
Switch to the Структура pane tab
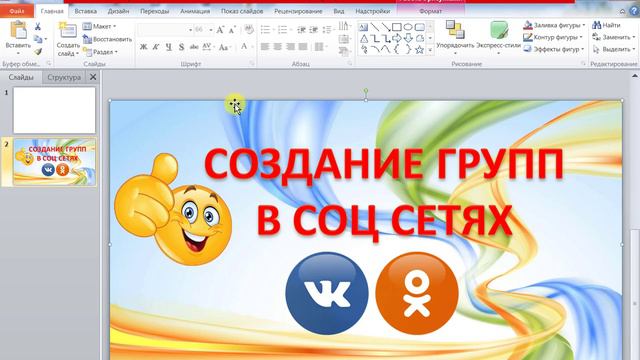pos(64,77)
